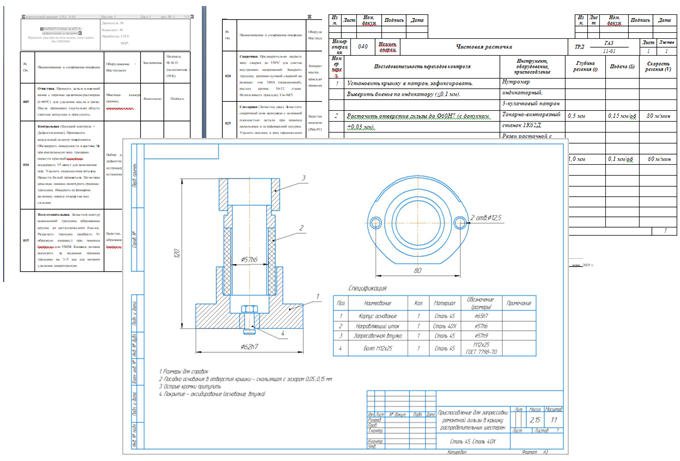Viewport: 680px width, 461px height.
Task: Click 'Сталь 45, Сталь 40Х' in title block
Action: pos(473,441)
